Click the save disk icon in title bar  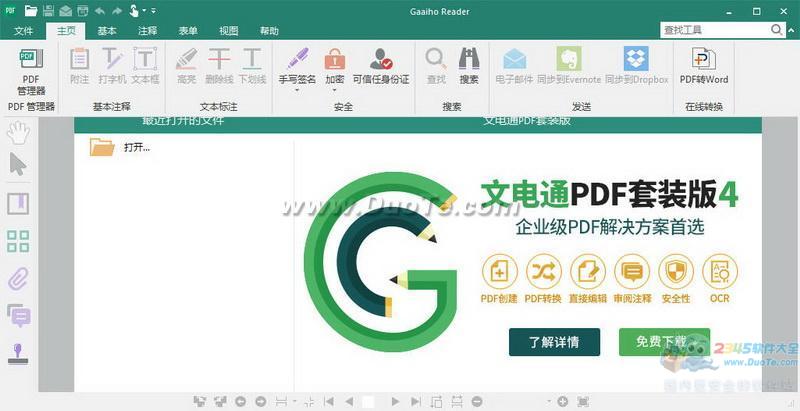click(48, 10)
